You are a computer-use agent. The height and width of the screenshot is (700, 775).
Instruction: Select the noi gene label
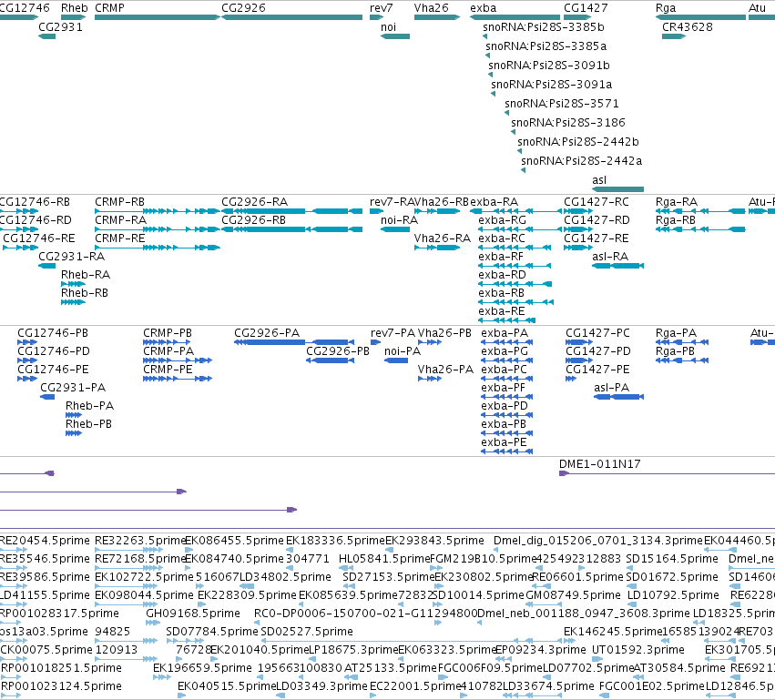click(388, 27)
